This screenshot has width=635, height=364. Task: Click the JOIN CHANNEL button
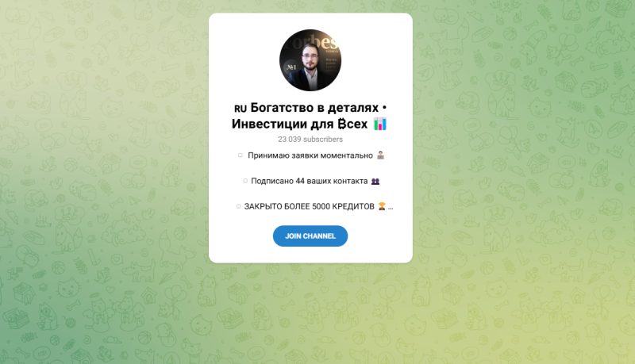click(x=310, y=236)
